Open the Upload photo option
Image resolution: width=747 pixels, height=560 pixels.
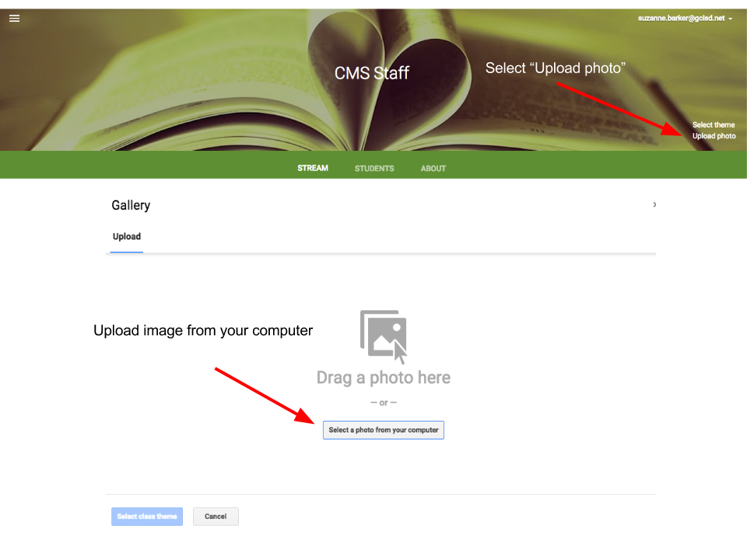click(714, 135)
